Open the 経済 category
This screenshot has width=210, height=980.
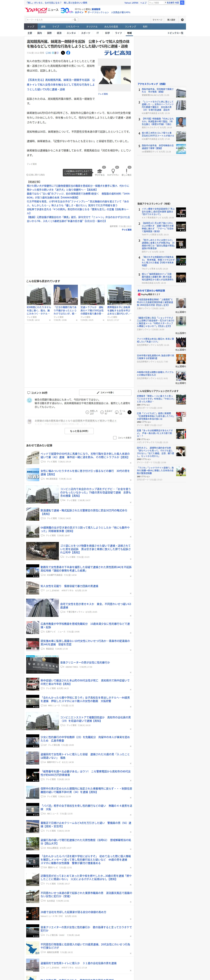pos(59,33)
